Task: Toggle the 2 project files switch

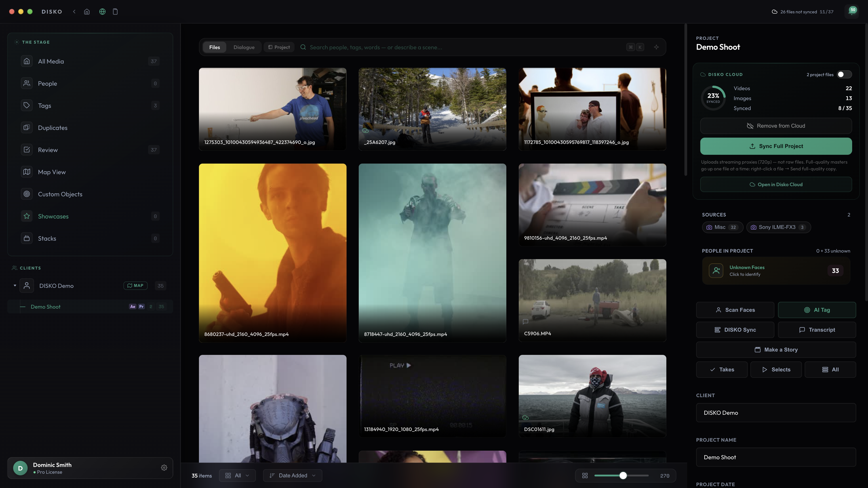Action: [x=844, y=75]
